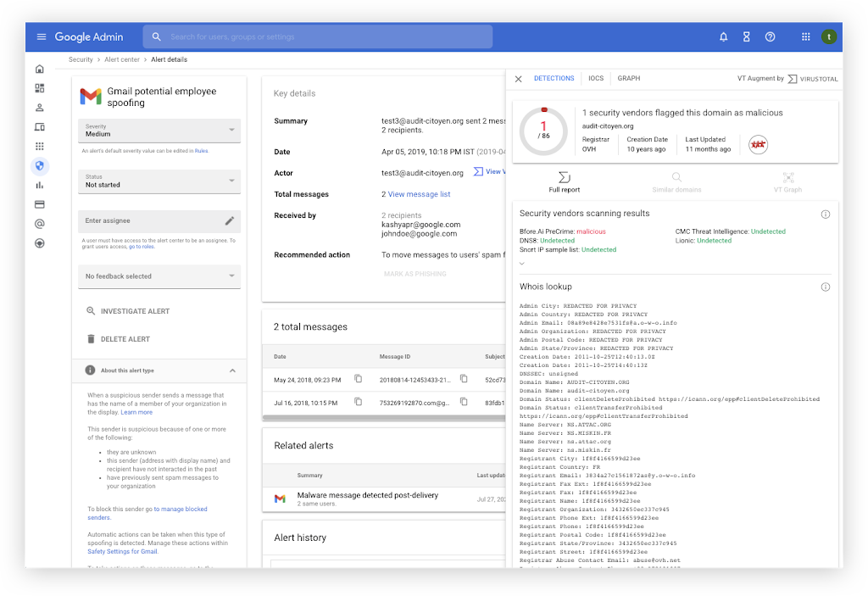Show info for Security vendors scanning results
The height and width of the screenshot is (596, 868).
click(825, 214)
